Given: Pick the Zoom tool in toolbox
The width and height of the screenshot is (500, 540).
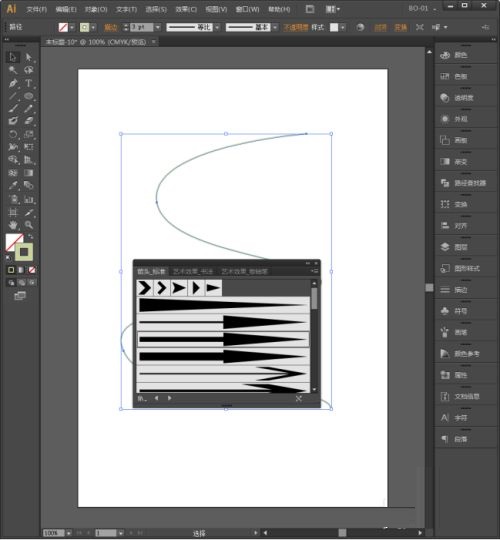Looking at the screenshot, I should 29,225.
